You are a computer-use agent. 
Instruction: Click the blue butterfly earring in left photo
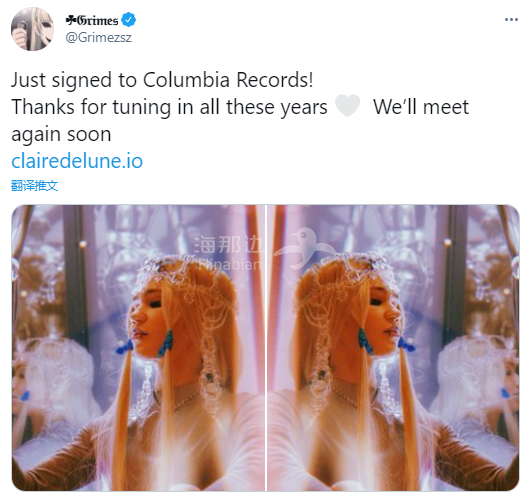(x=166, y=343)
